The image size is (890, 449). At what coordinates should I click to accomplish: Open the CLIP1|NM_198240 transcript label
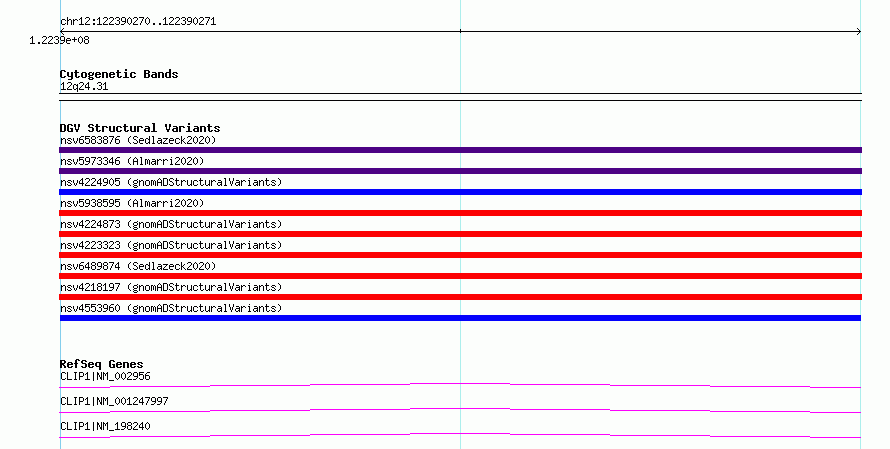[x=105, y=426]
